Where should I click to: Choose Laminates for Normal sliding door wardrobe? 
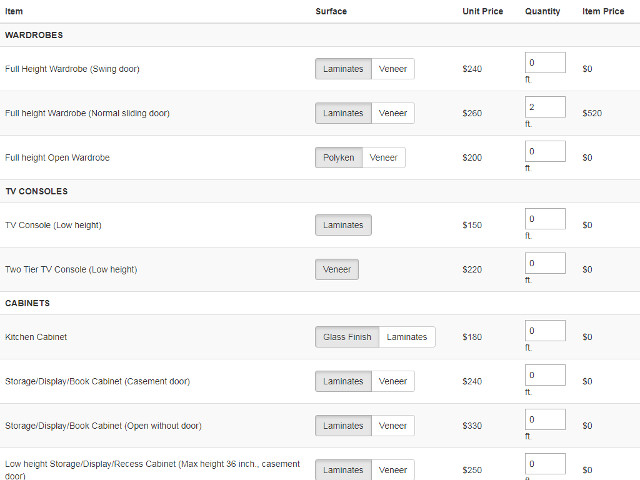343,113
